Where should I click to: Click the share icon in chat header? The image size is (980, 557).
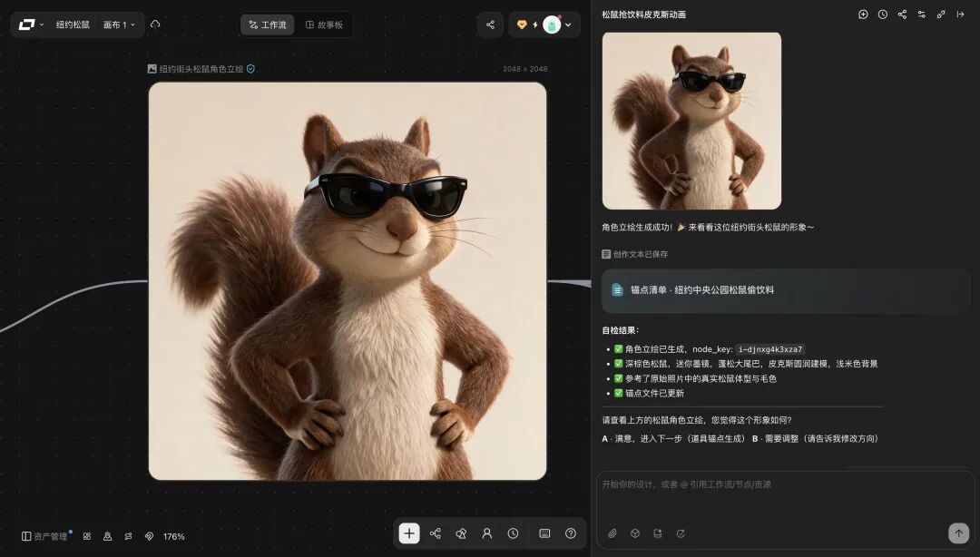[902, 15]
